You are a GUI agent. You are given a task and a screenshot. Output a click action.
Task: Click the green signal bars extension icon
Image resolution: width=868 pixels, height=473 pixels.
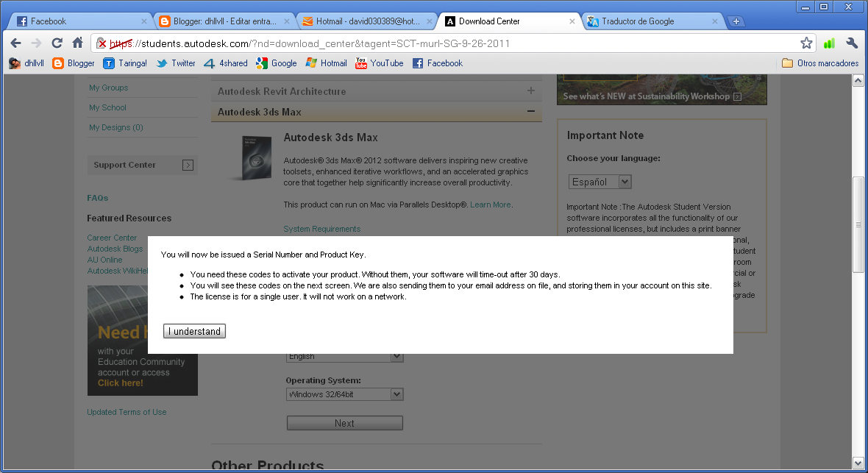coord(829,43)
